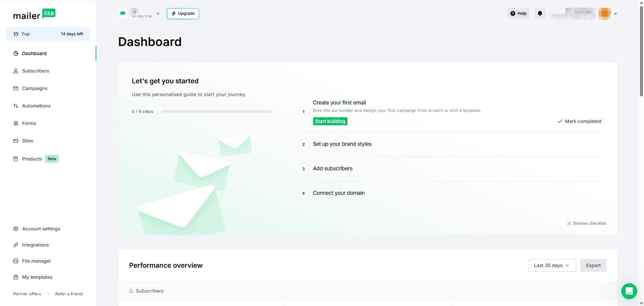The height and width of the screenshot is (306, 644).
Task: Click the 14 days left trial banner
Action: point(48,34)
